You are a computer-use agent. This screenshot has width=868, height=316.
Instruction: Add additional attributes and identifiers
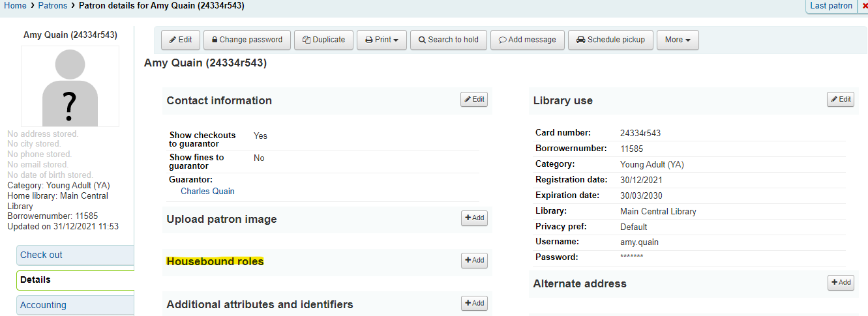pyautogui.click(x=474, y=303)
